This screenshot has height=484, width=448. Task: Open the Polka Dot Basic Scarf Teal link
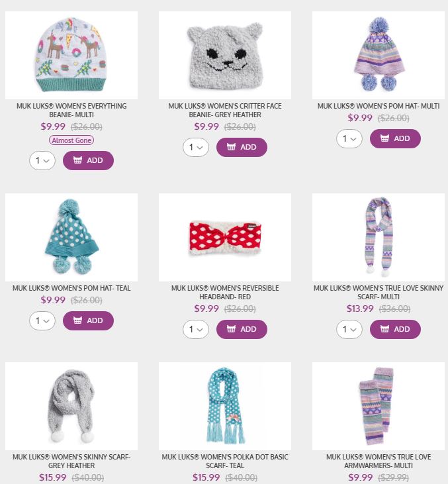coord(225,461)
